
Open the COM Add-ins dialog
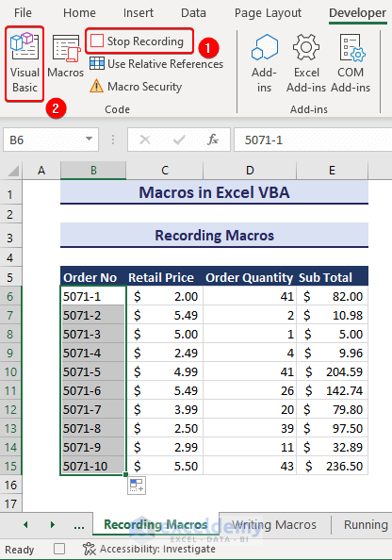coord(351,64)
